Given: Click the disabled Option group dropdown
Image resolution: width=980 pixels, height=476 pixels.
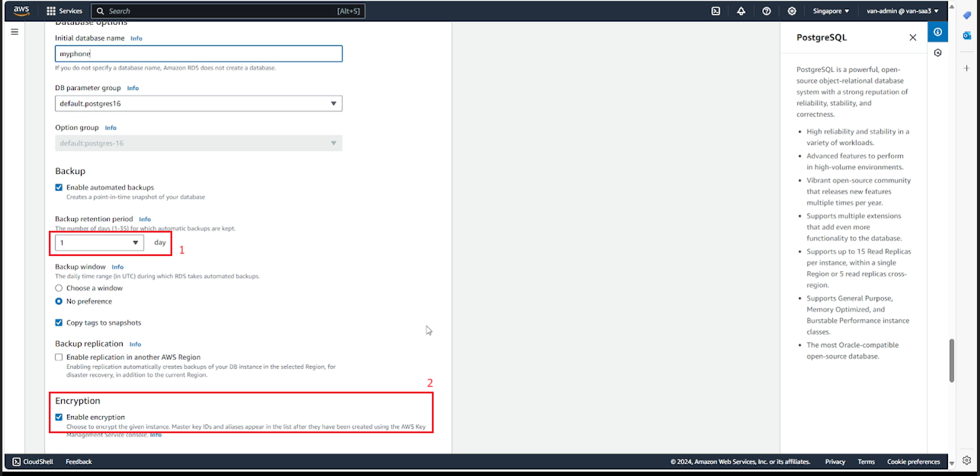Looking at the screenshot, I should click(199, 143).
